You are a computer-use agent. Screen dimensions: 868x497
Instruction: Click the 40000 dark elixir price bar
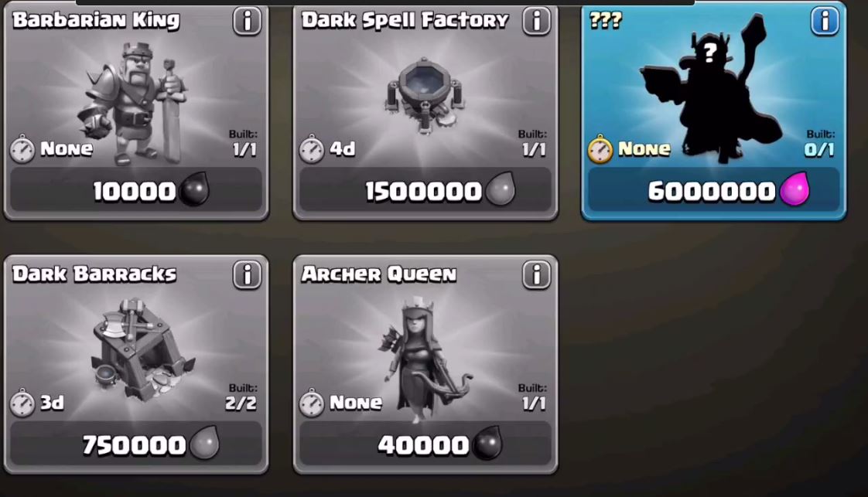click(x=425, y=444)
